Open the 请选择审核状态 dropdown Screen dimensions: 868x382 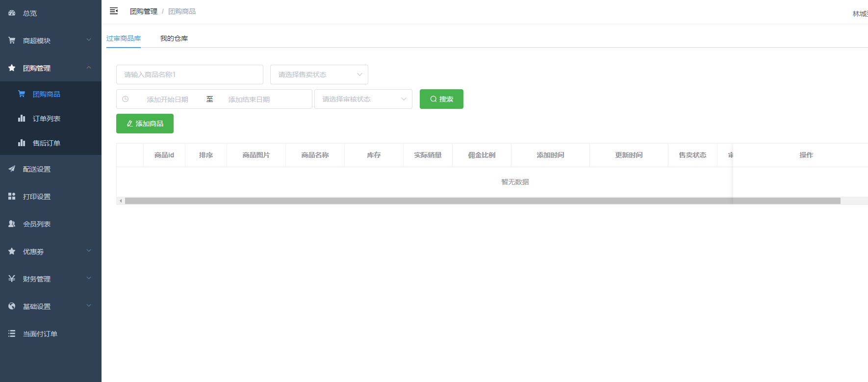pyautogui.click(x=363, y=99)
